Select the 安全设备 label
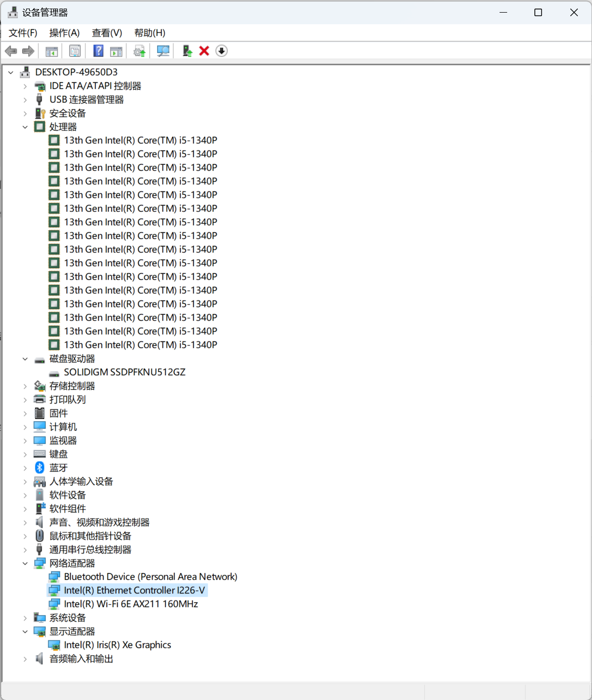This screenshot has width=592, height=700. point(68,113)
